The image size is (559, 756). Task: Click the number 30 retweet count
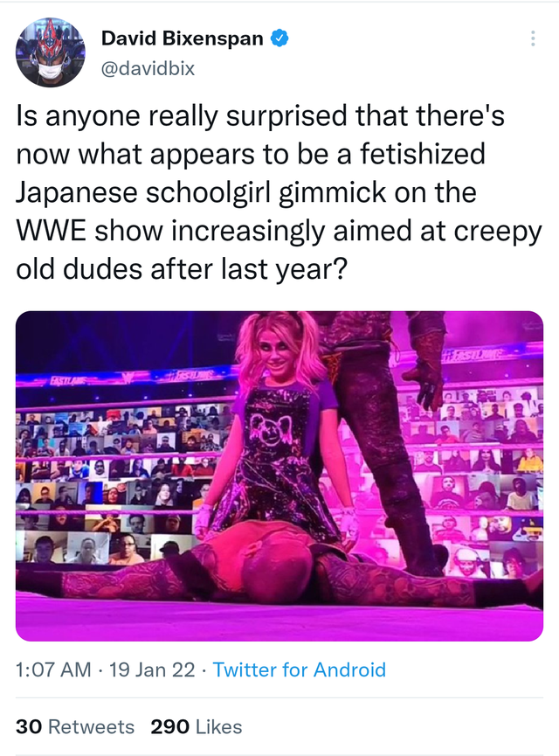click(29, 726)
